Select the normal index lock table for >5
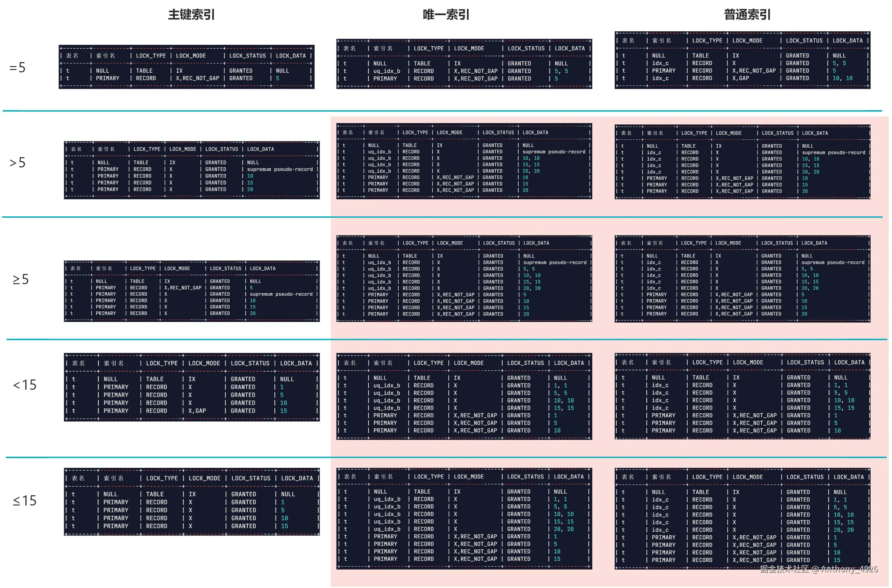The width and height of the screenshot is (892, 588). tap(742, 161)
